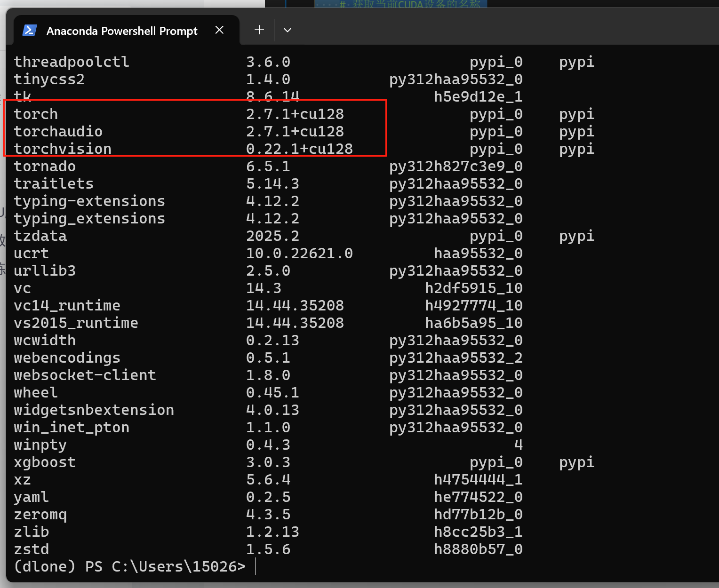This screenshot has width=719, height=588.
Task: Click build string hd77b12b_0
Action: pyautogui.click(x=478, y=515)
